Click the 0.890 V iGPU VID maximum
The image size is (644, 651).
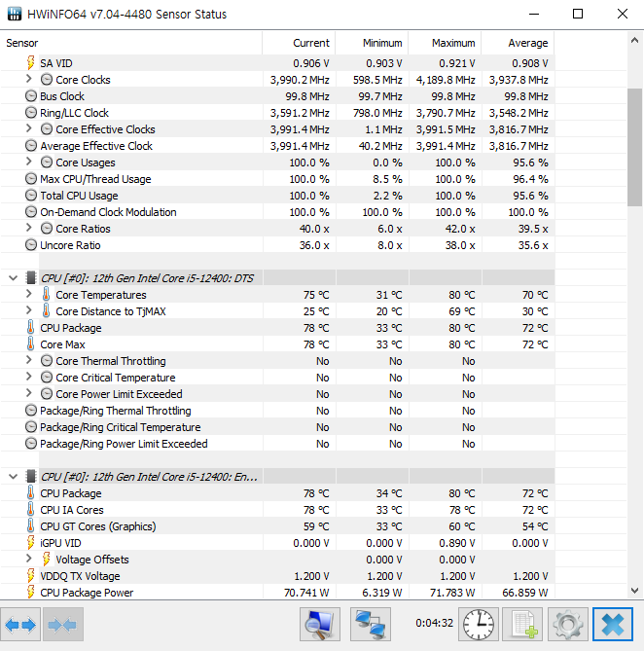click(457, 543)
